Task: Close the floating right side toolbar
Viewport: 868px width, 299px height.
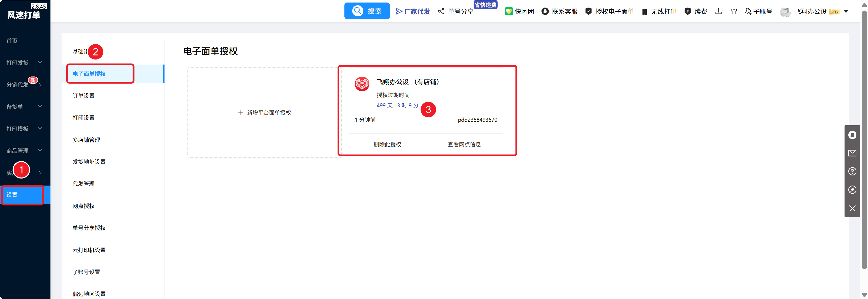Action: 852,208
